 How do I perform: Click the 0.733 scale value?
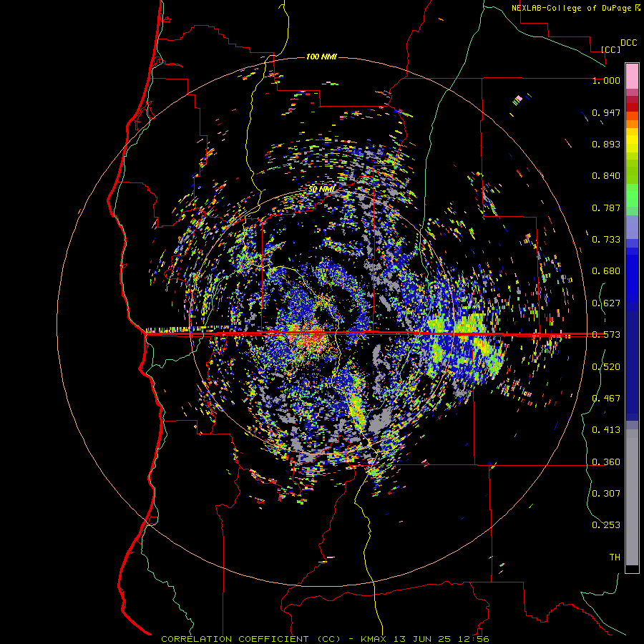606,240
